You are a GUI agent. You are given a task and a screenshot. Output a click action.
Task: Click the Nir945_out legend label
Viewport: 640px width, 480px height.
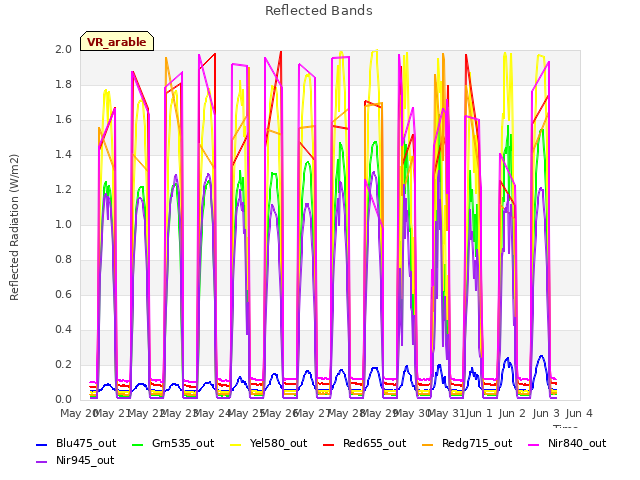(x=85, y=460)
